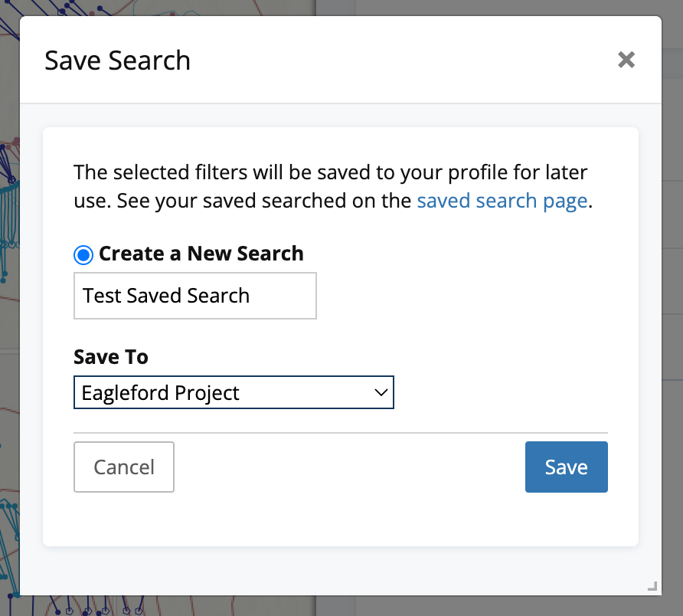Click the dialog header area beside the title
Image resolution: width=683 pixels, height=616 pixels.
pyautogui.click(x=392, y=60)
